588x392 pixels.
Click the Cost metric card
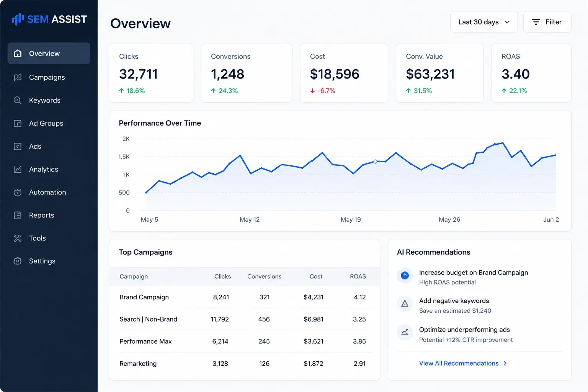344,73
